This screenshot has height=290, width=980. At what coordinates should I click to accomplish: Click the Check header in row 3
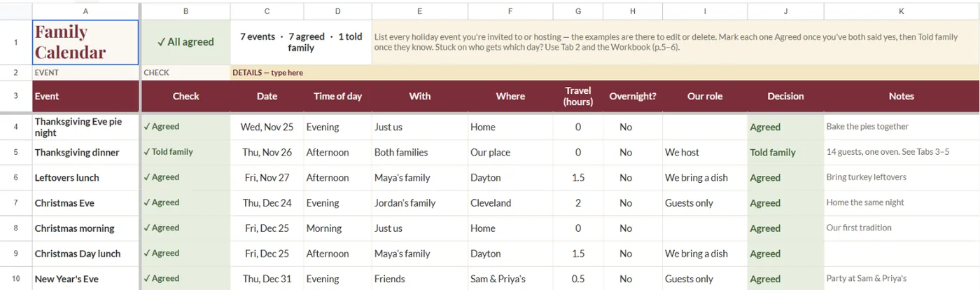pos(185,96)
